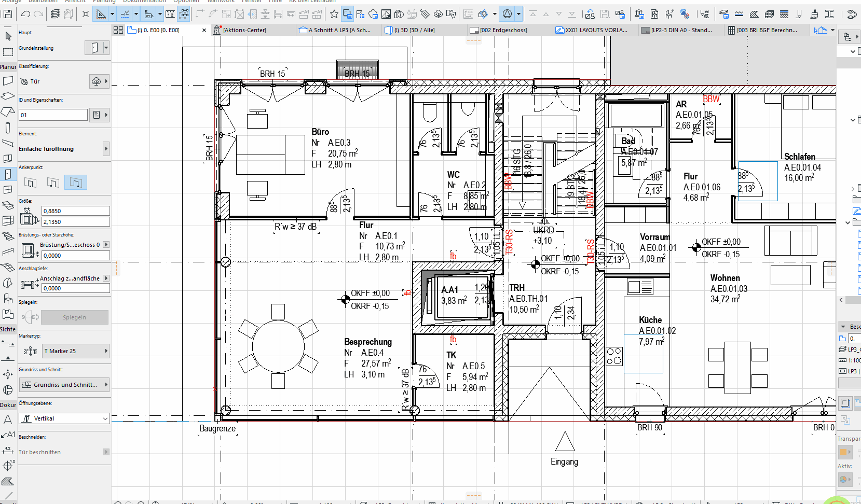Click the Besprechung room label text
The height and width of the screenshot is (504, 861).
(x=368, y=342)
